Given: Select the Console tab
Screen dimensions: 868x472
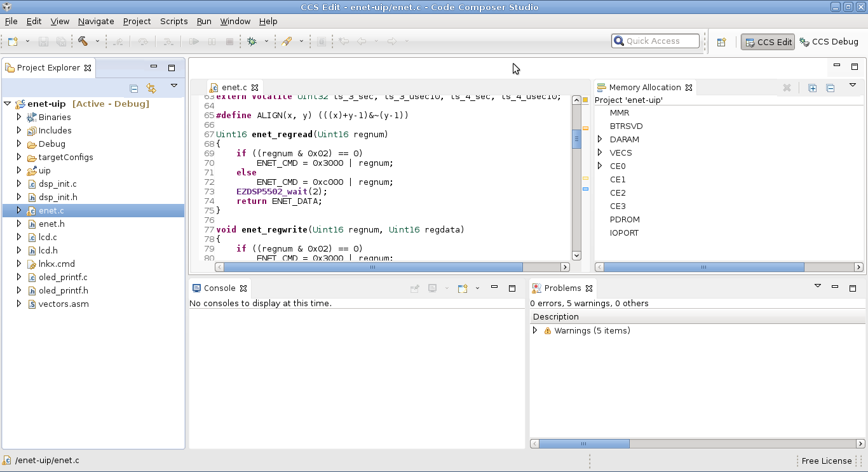Looking at the screenshot, I should click(219, 288).
